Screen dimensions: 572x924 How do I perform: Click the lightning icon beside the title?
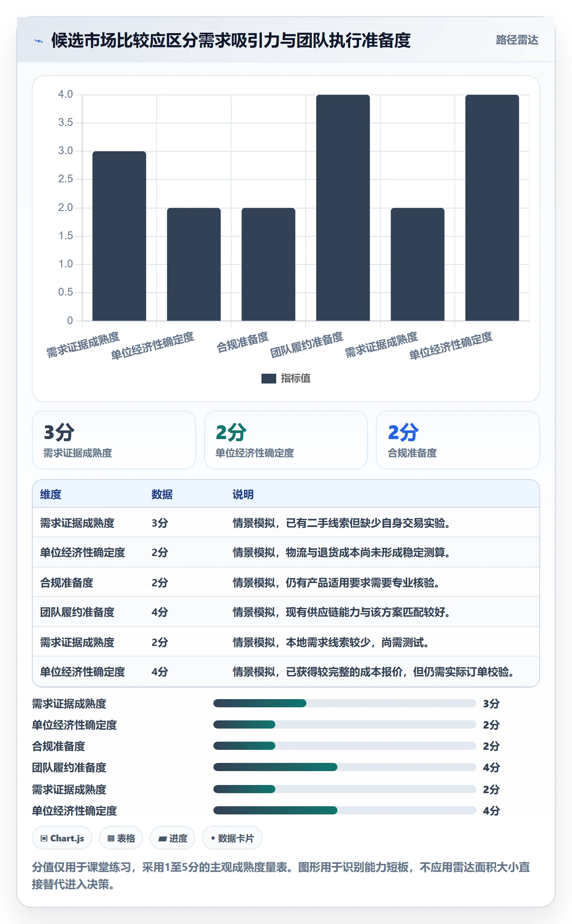click(39, 40)
